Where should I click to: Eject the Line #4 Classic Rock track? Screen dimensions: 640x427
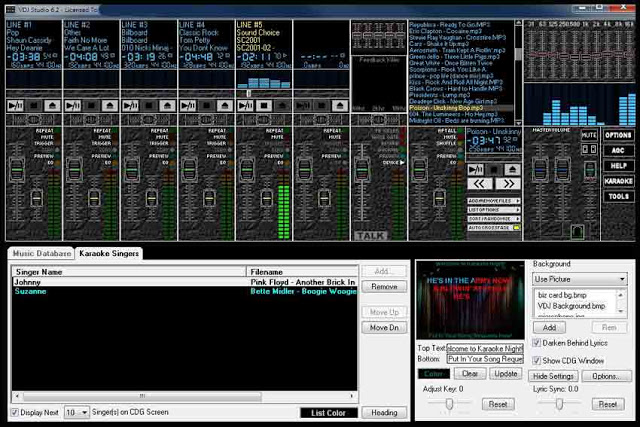tap(225, 106)
